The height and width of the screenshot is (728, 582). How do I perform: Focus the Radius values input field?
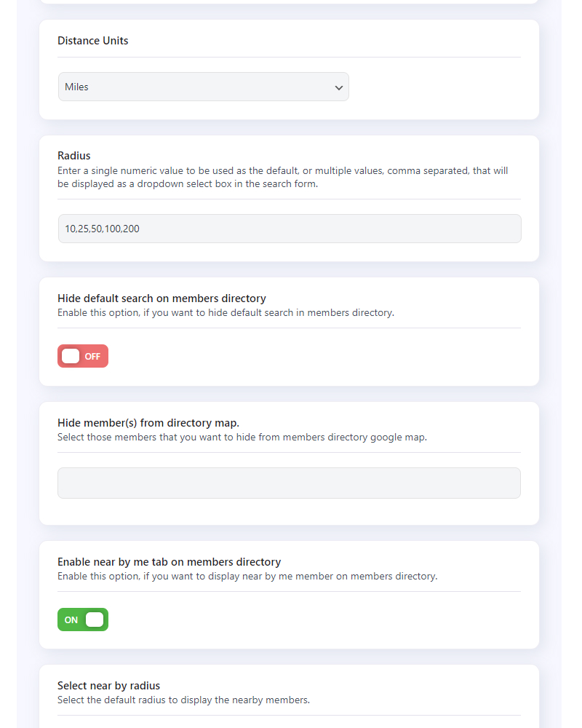click(290, 229)
